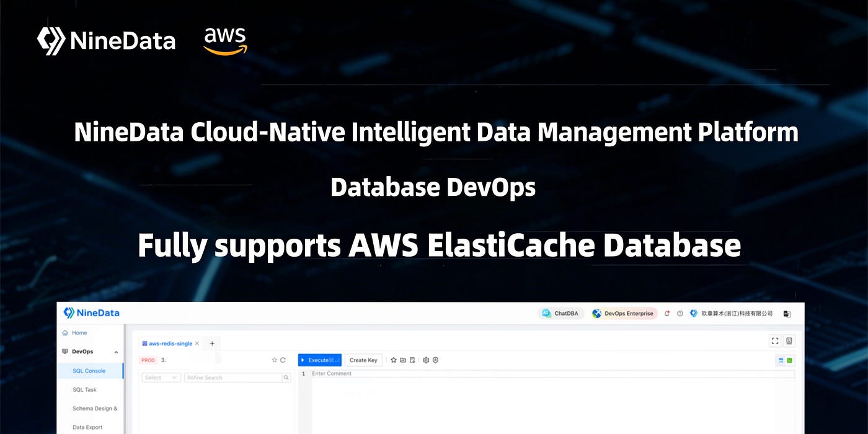Click the language switch icon in the header
The image size is (868, 434).
pos(787,314)
